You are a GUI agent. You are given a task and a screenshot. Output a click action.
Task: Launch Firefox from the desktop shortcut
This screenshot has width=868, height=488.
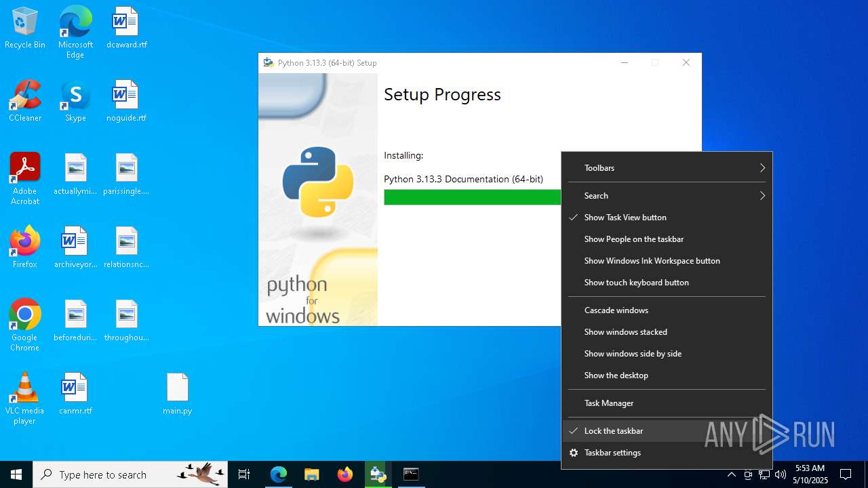tap(25, 247)
